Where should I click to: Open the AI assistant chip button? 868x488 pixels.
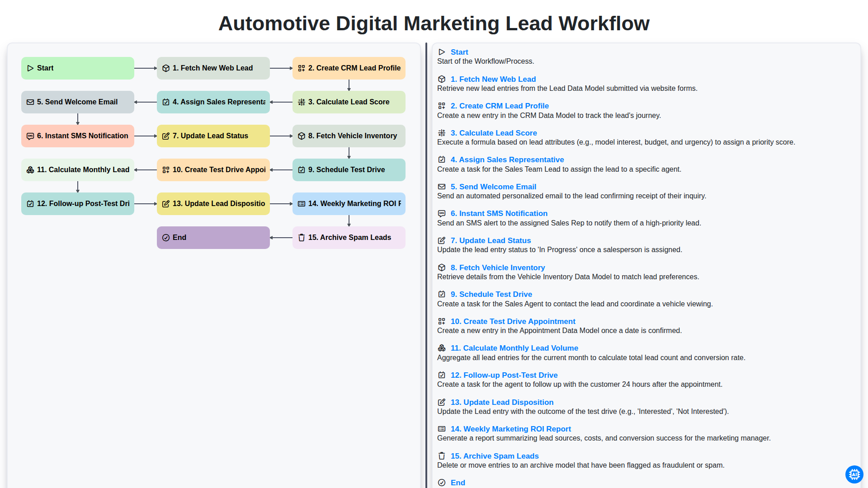tap(854, 474)
